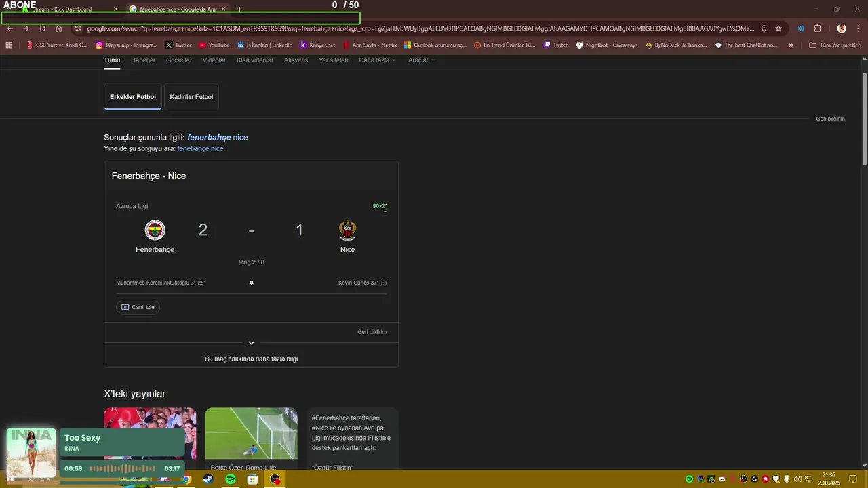Open the volume speaker icon in the tray
This screenshot has height=488, width=868.
(x=797, y=479)
